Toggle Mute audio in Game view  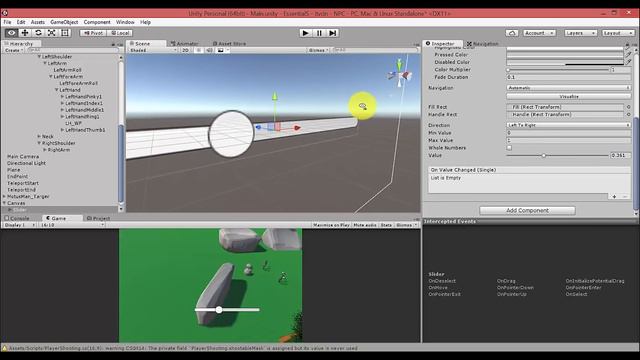click(x=365, y=225)
